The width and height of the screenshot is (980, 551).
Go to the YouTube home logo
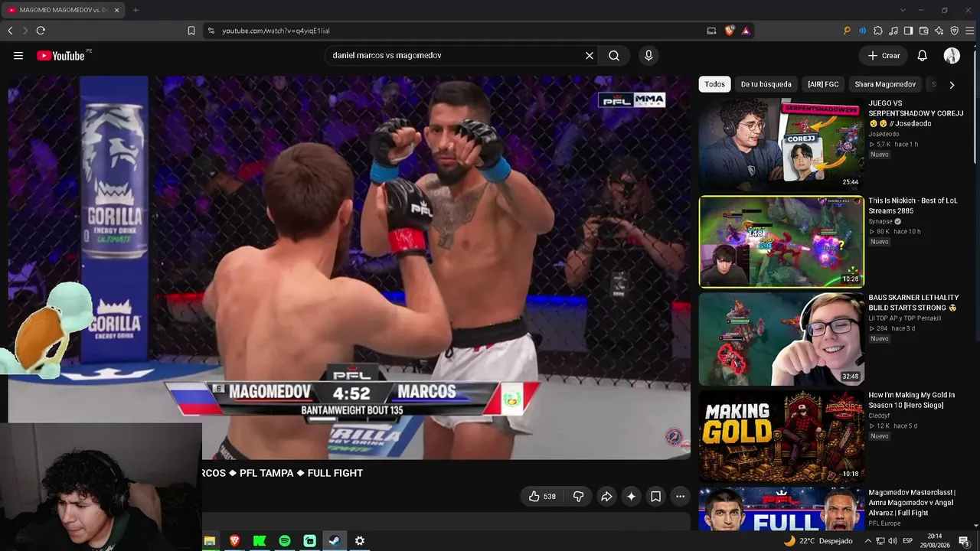[x=60, y=56]
